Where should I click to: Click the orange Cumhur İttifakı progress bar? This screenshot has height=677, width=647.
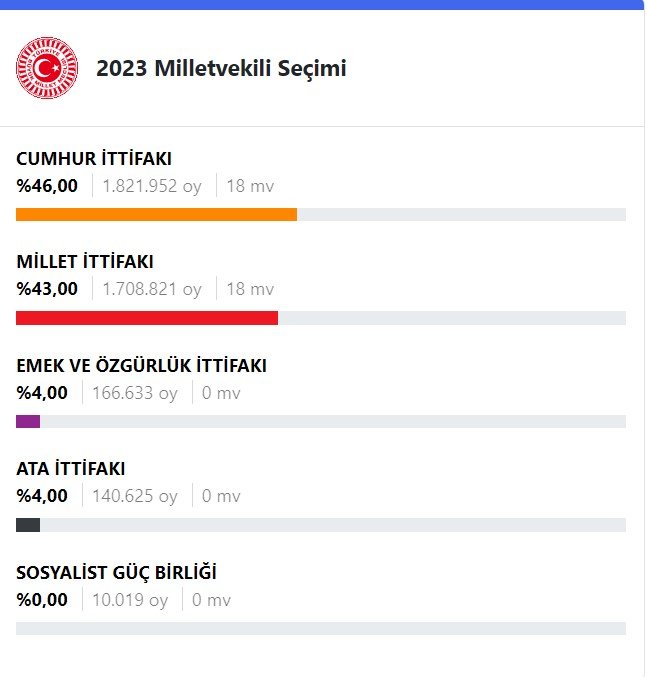coord(156,214)
